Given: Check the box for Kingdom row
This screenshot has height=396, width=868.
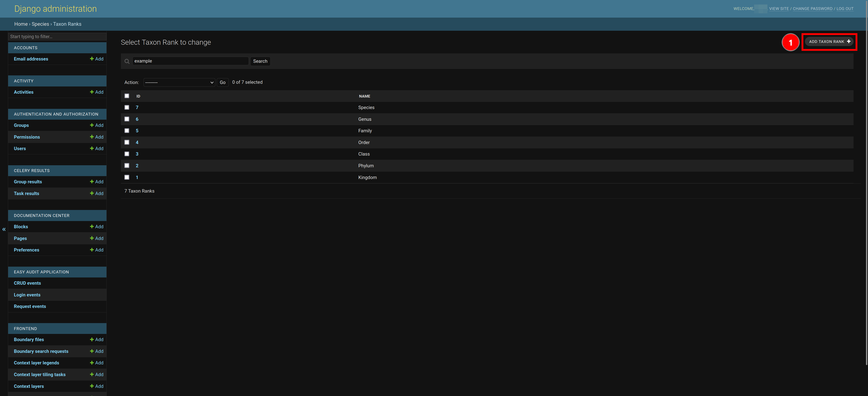Looking at the screenshot, I should point(127,177).
